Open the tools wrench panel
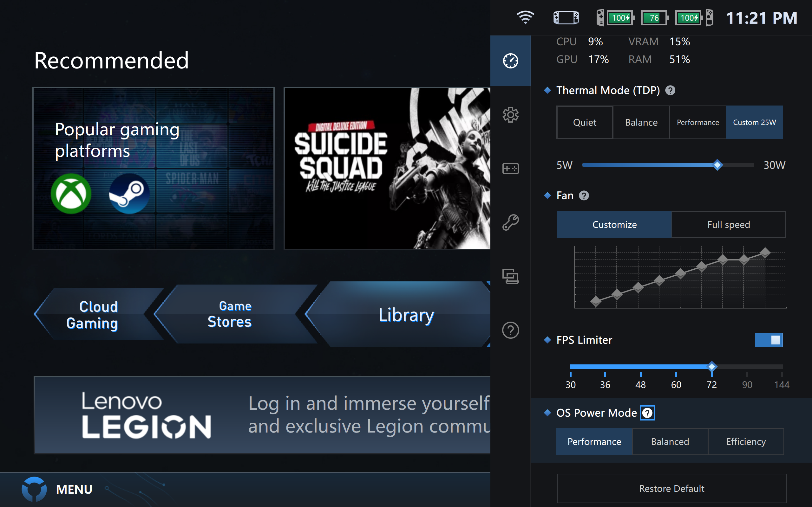 (x=510, y=222)
